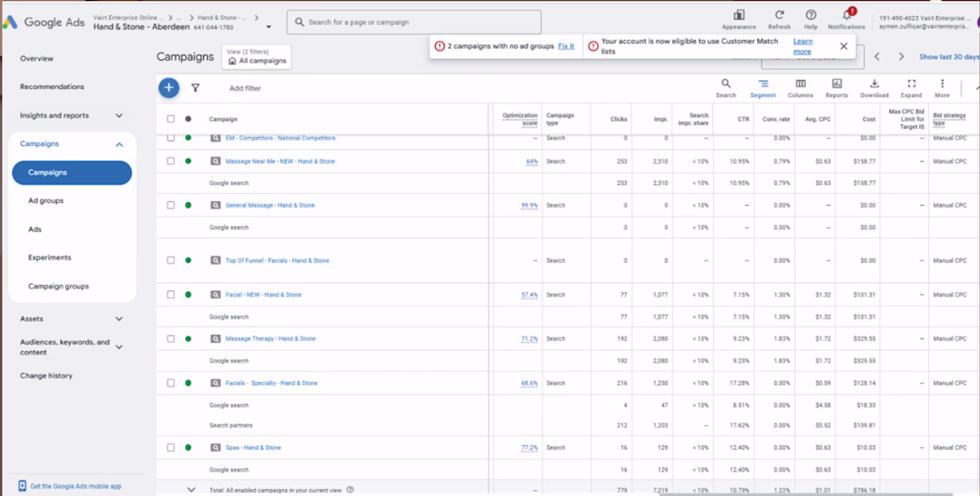980x496 pixels.
Task: Go to previous date range arrow
Action: tap(877, 57)
